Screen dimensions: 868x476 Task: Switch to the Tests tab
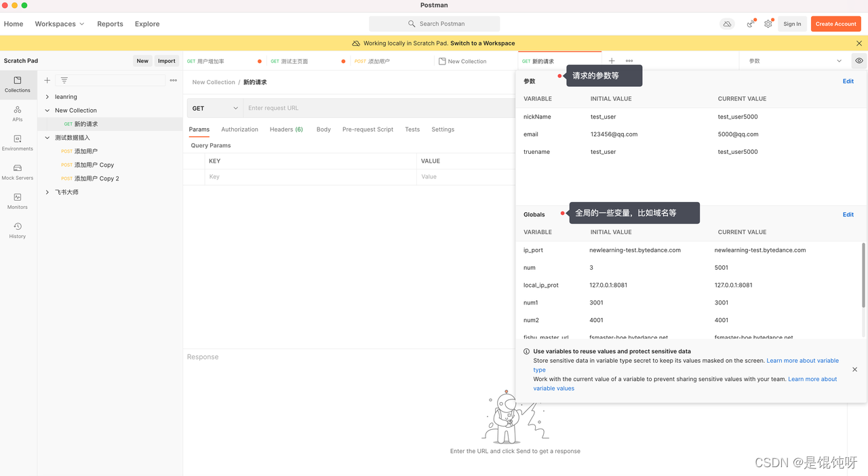tap(412, 130)
